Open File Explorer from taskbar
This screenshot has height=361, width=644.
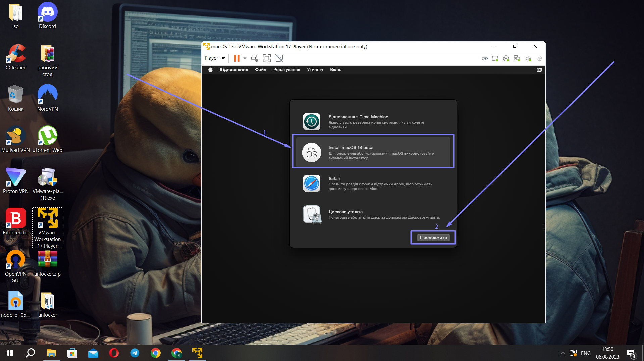51,353
